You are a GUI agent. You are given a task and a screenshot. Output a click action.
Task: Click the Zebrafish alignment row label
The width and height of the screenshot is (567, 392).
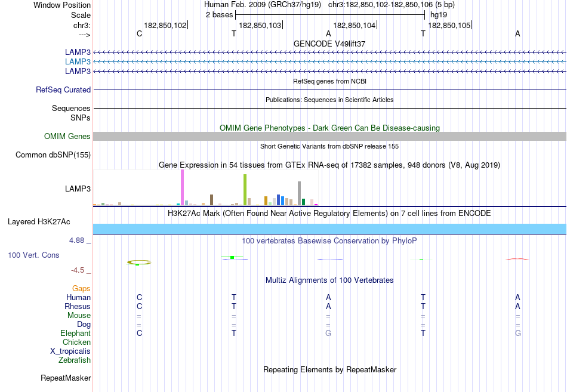[75, 360]
